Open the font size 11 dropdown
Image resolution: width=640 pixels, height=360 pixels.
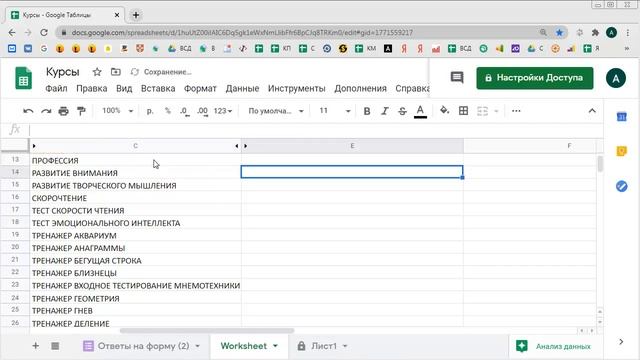pos(335,111)
